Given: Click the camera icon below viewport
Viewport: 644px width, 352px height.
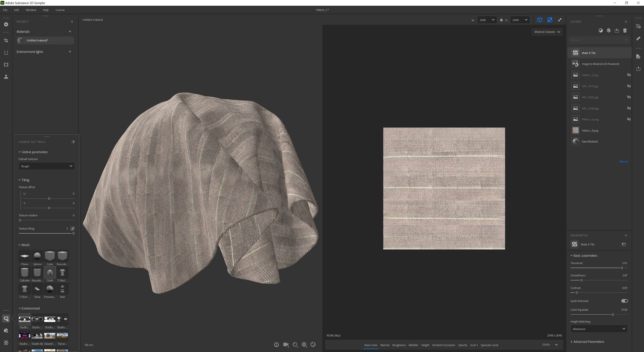Looking at the screenshot, I should click(x=286, y=345).
